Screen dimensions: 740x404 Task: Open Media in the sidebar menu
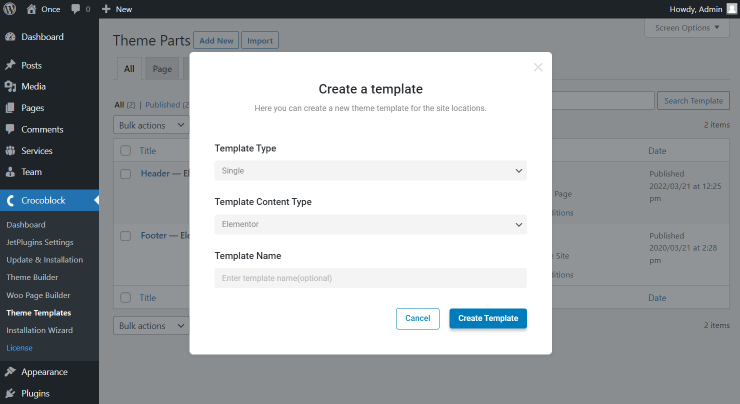34,86
